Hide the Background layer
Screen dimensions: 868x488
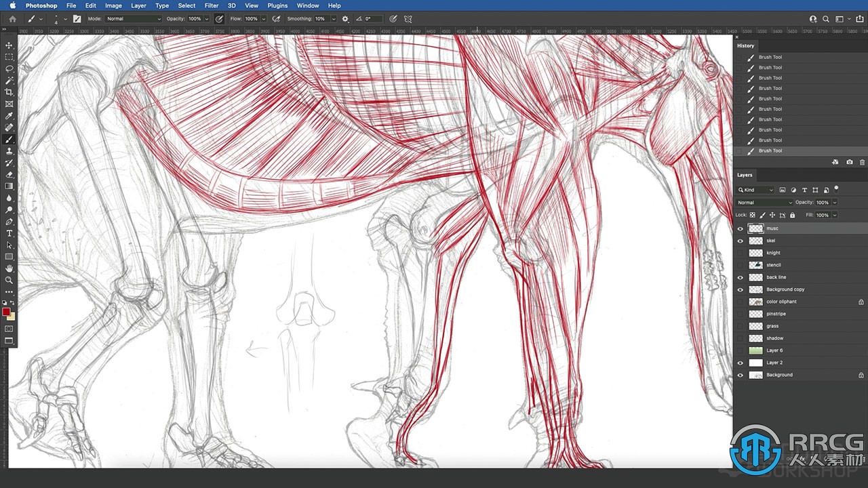[x=740, y=375]
